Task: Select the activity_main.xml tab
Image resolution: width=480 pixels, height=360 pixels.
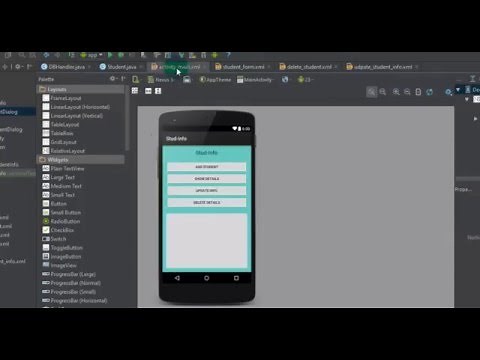Action: pyautogui.click(x=176, y=67)
